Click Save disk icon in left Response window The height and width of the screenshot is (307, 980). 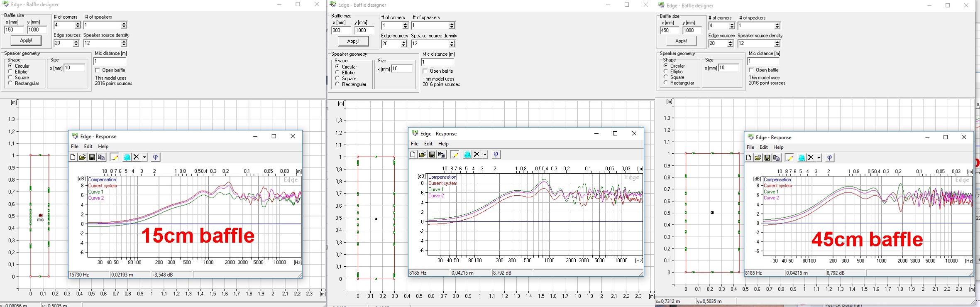pyautogui.click(x=92, y=157)
